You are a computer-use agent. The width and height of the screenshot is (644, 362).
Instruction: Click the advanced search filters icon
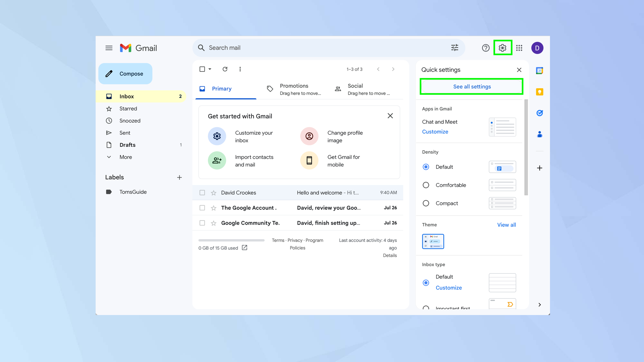[455, 48]
